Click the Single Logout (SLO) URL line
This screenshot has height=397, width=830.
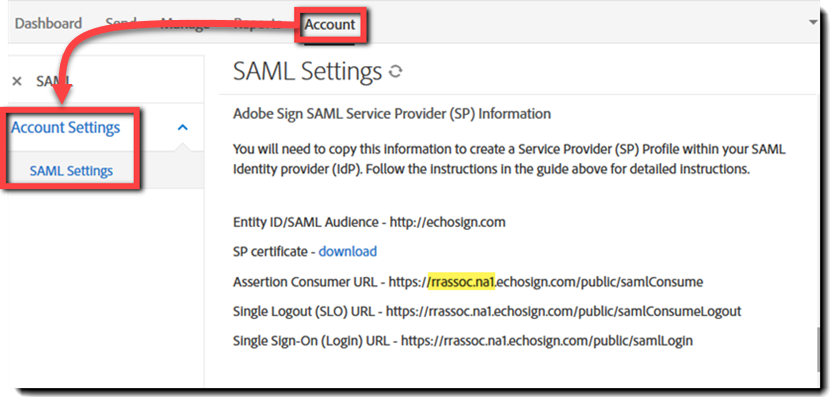click(487, 311)
